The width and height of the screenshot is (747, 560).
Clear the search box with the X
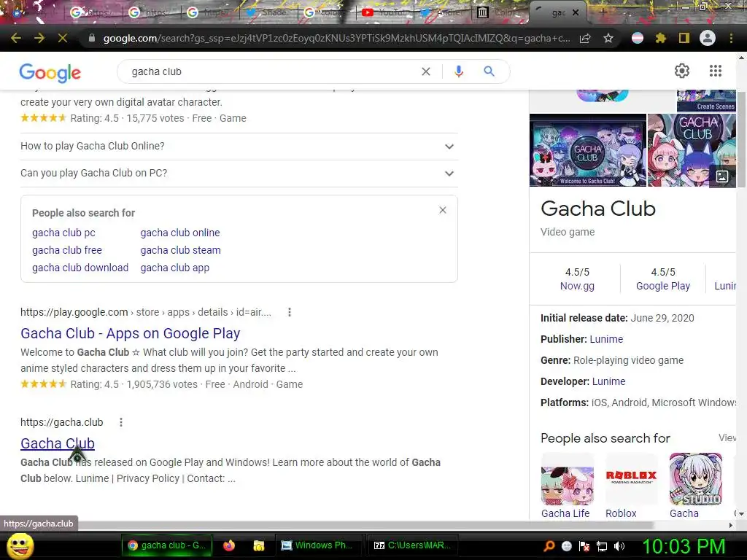click(426, 71)
